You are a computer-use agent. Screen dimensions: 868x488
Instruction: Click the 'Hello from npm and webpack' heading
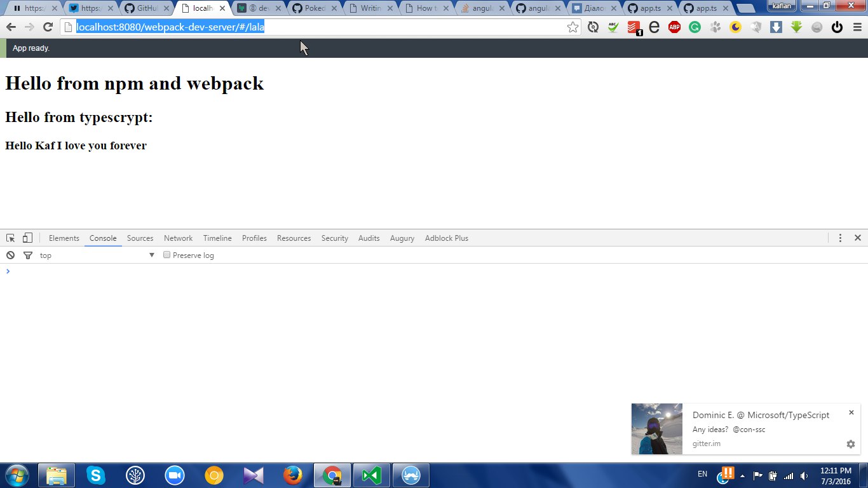click(134, 83)
